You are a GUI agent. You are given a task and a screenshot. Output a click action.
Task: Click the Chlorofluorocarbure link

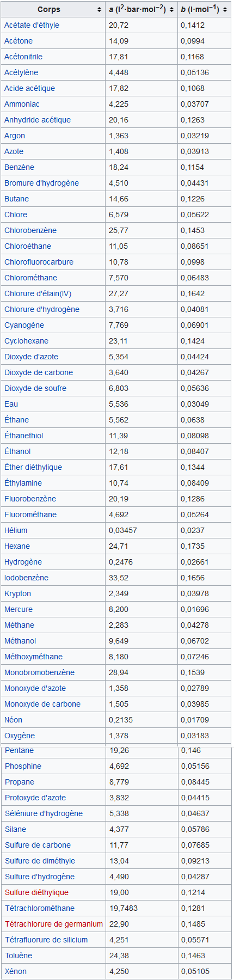click(39, 262)
